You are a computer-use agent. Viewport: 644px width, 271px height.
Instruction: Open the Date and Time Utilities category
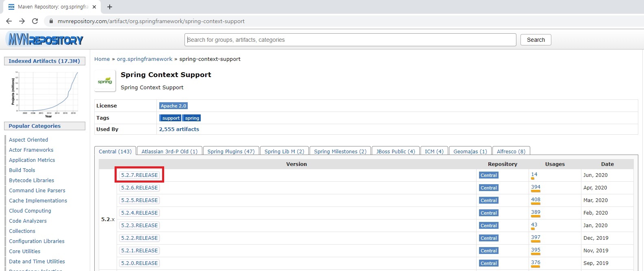tap(37, 262)
